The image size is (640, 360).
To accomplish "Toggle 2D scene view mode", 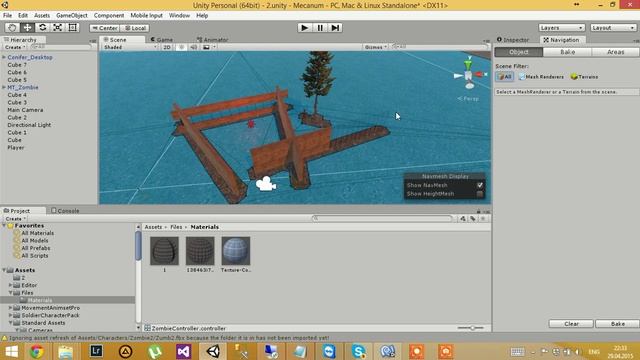I will [167, 47].
